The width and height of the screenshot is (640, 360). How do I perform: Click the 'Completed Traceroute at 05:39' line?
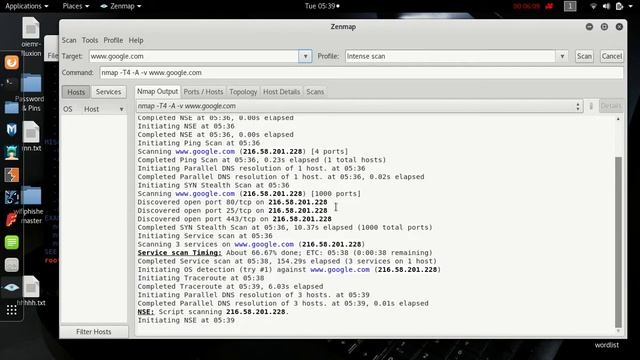(x=230, y=287)
